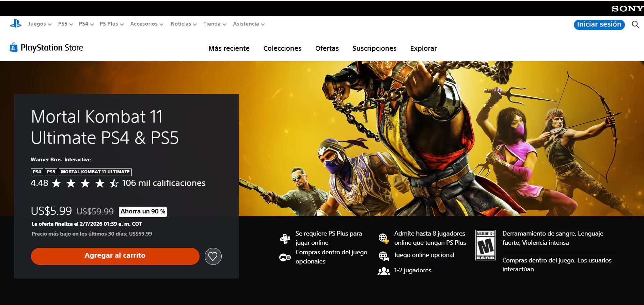Click the star rating icons
The width and height of the screenshot is (644, 305).
[x=85, y=183]
